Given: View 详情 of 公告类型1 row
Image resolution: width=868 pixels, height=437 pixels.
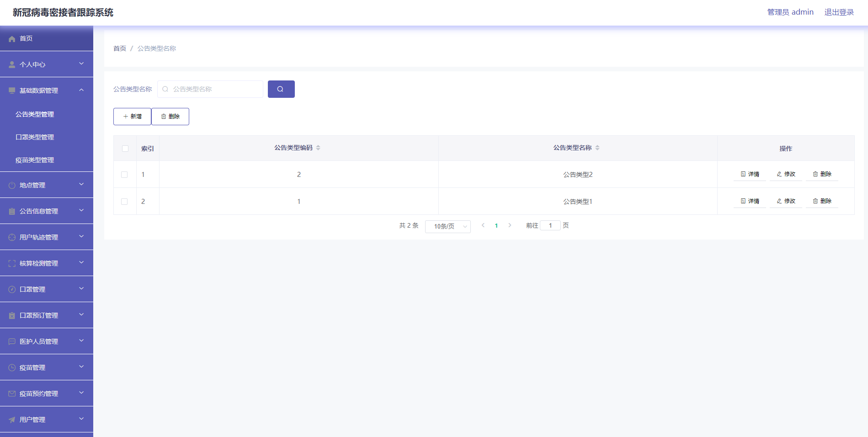Looking at the screenshot, I should point(750,201).
